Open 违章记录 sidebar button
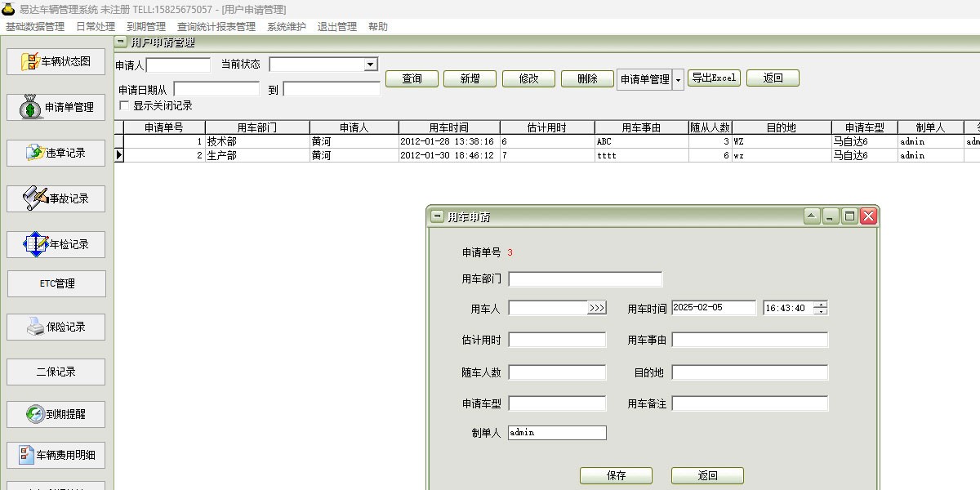980x490 pixels. 56,153
